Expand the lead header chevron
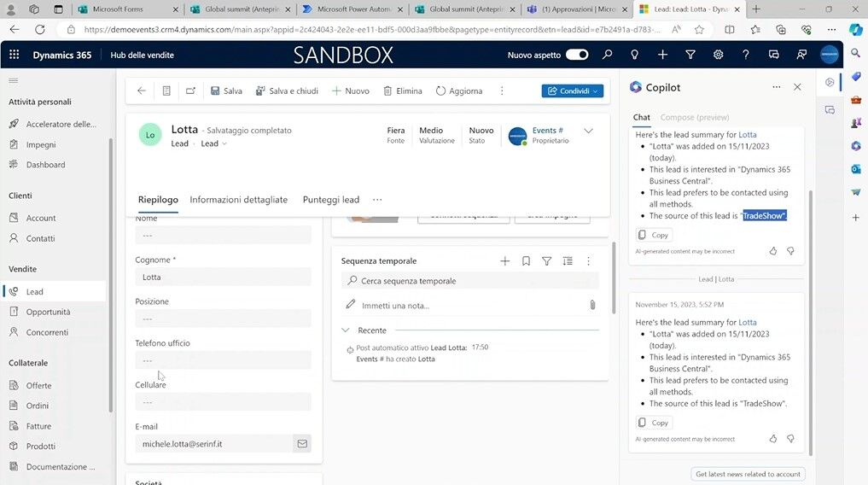Viewport: 868px width, 485px height. pyautogui.click(x=588, y=131)
